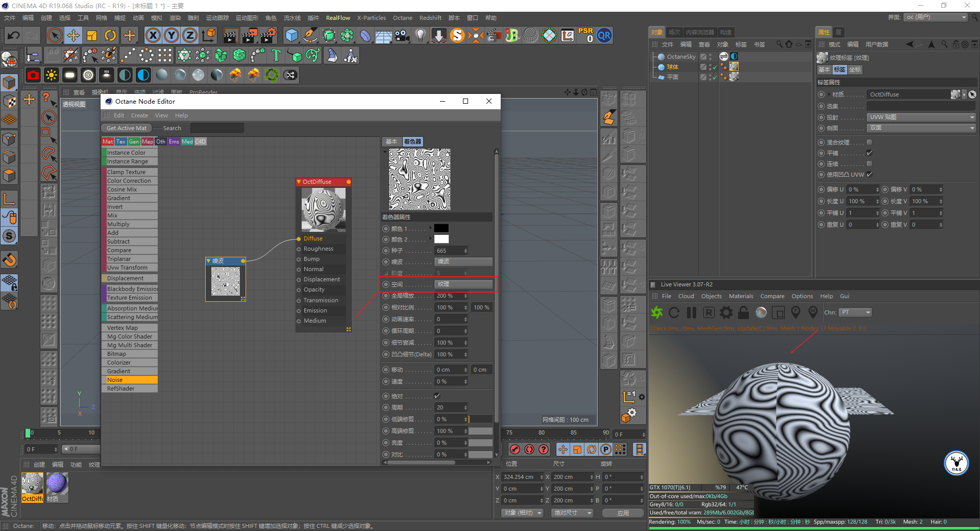Click the Get Active Mat button
This screenshot has width=980, height=531.
click(127, 128)
